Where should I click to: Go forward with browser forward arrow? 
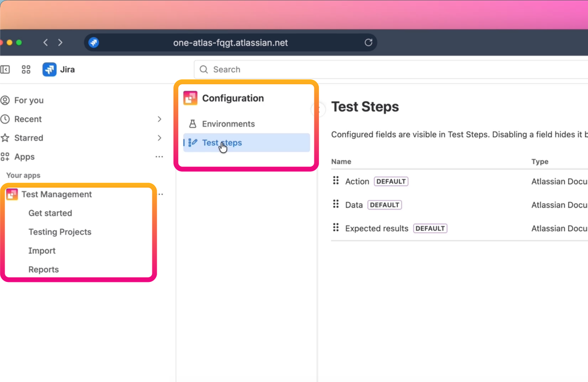tap(61, 42)
